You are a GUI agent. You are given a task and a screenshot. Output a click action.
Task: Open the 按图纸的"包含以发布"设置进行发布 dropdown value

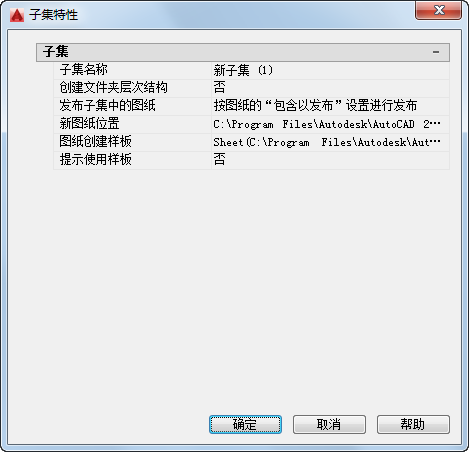coord(330,106)
